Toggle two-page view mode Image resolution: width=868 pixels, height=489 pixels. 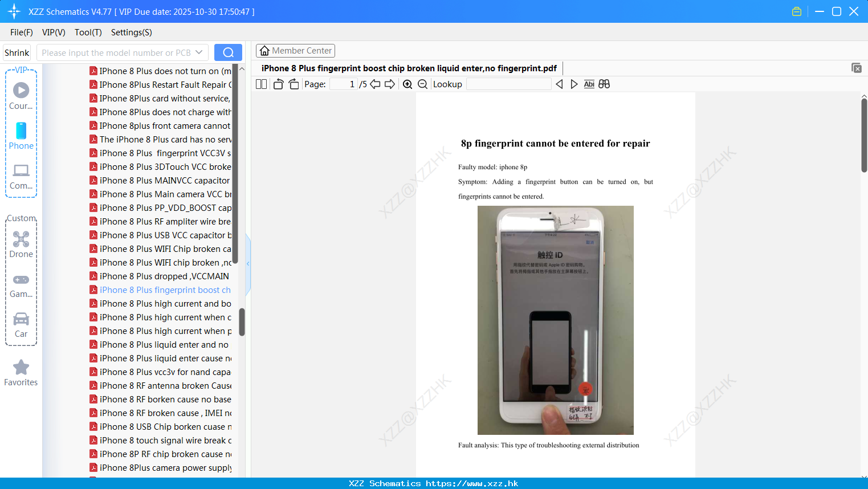pos(260,84)
